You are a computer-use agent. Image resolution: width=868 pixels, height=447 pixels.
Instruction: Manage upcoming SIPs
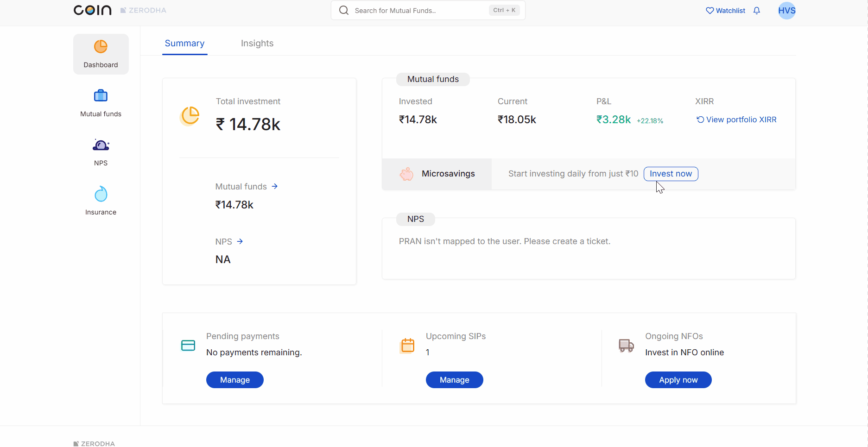pos(454,380)
